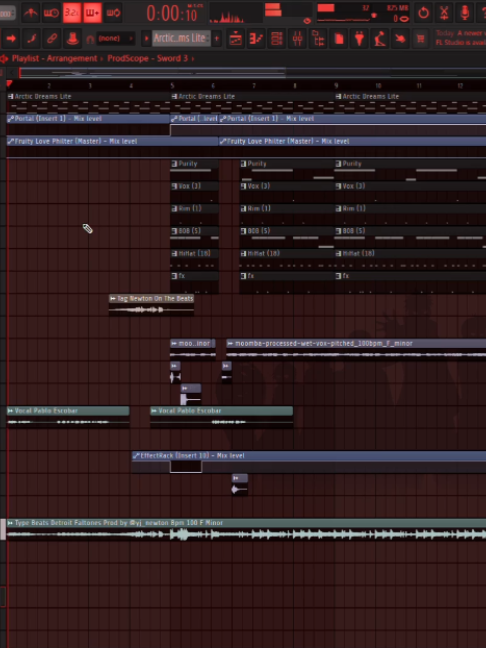Image resolution: width=486 pixels, height=648 pixels.
Task: Click the song time display
Action: (172, 14)
